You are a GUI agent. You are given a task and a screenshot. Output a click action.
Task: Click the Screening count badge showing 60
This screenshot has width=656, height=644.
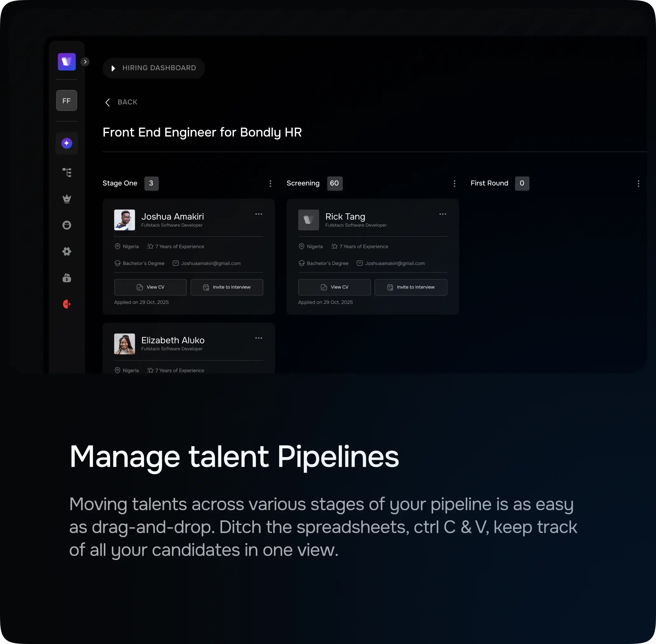pos(334,183)
